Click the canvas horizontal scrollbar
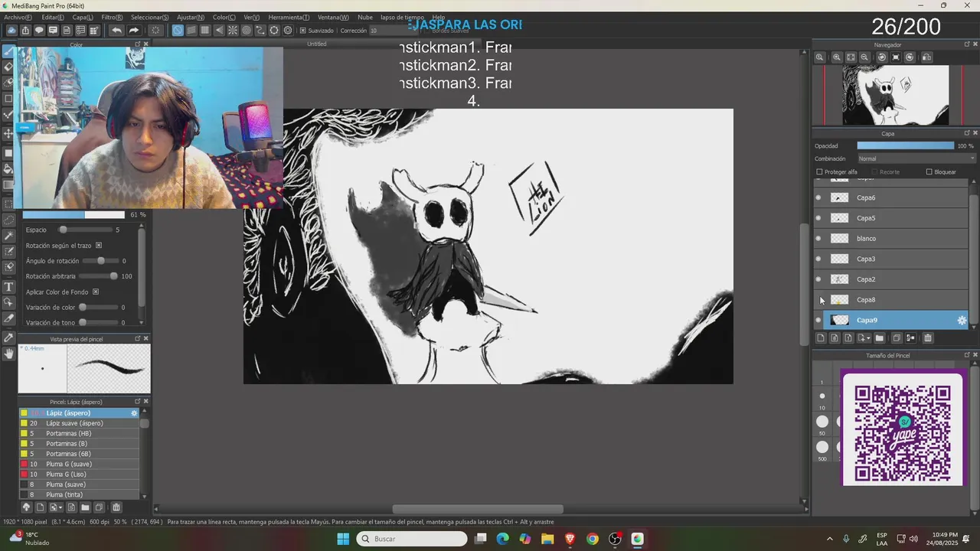Screen dimensions: 980x551 coord(478,510)
